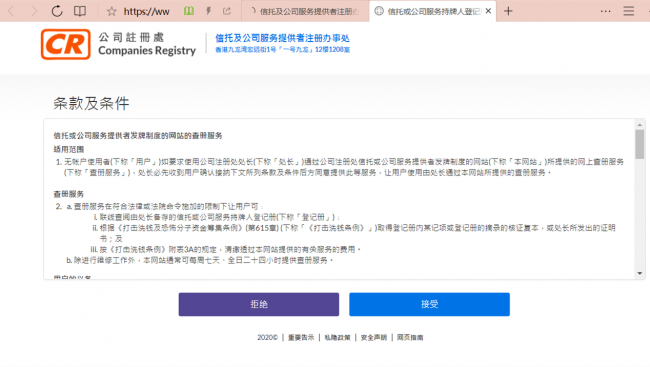Click the 拒绝 button
This screenshot has width=650, height=367.
[259, 304]
